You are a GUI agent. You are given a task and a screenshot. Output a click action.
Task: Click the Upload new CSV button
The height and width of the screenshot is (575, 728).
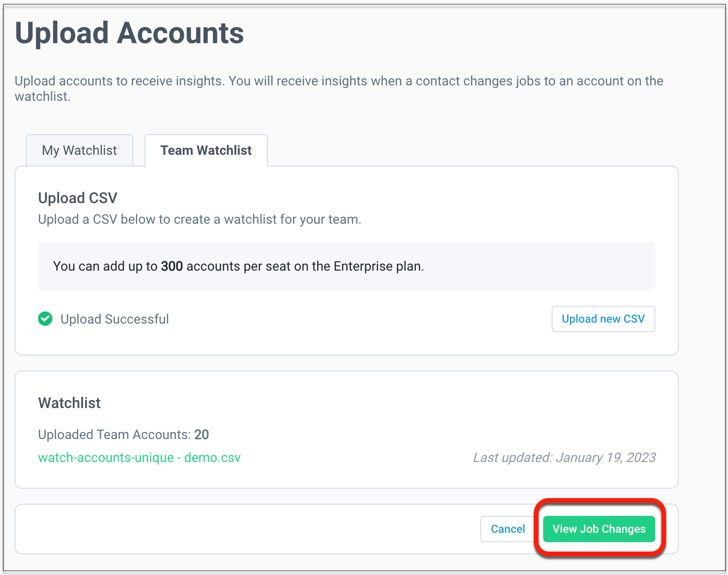[x=603, y=319]
